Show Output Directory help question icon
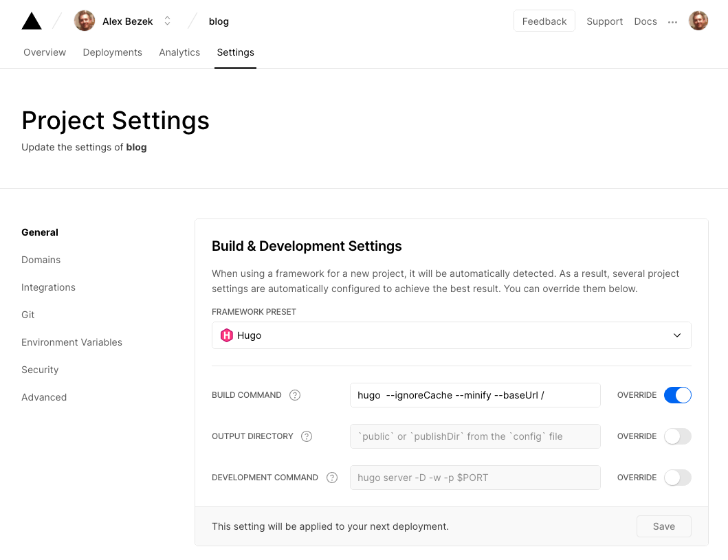Screen dimensions: 728x560 [x=307, y=436]
